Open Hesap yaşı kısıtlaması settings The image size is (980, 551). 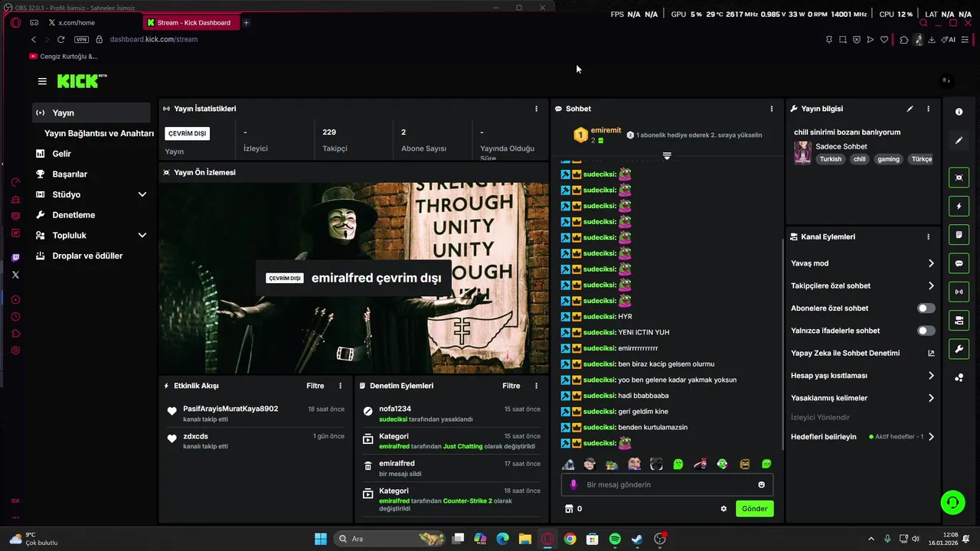tap(862, 376)
